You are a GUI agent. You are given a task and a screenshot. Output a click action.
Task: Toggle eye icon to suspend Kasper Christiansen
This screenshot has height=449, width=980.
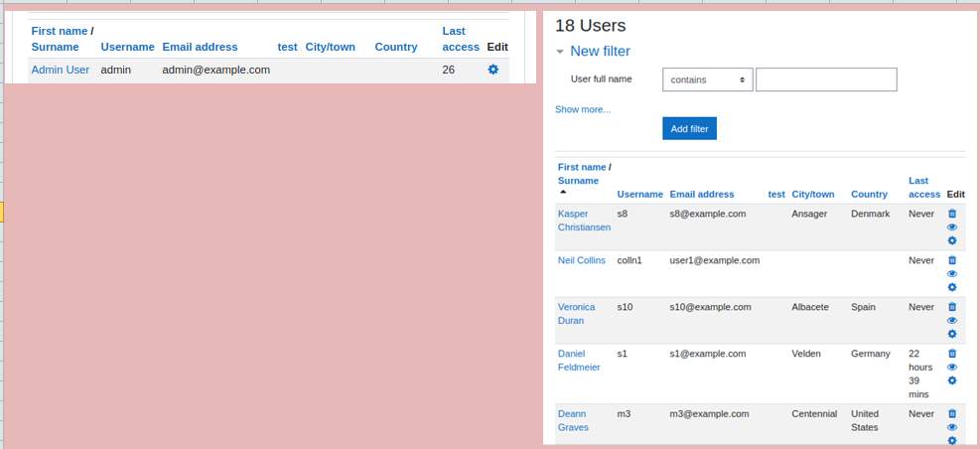point(952,227)
